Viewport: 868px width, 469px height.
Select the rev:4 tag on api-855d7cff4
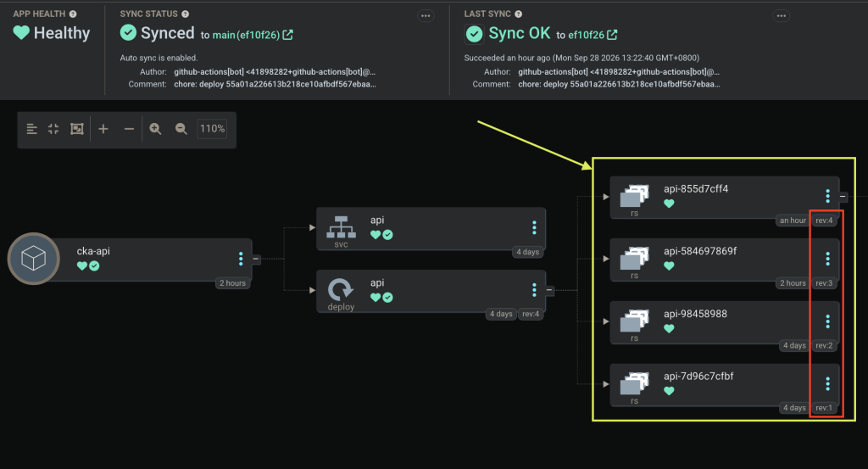click(x=824, y=221)
